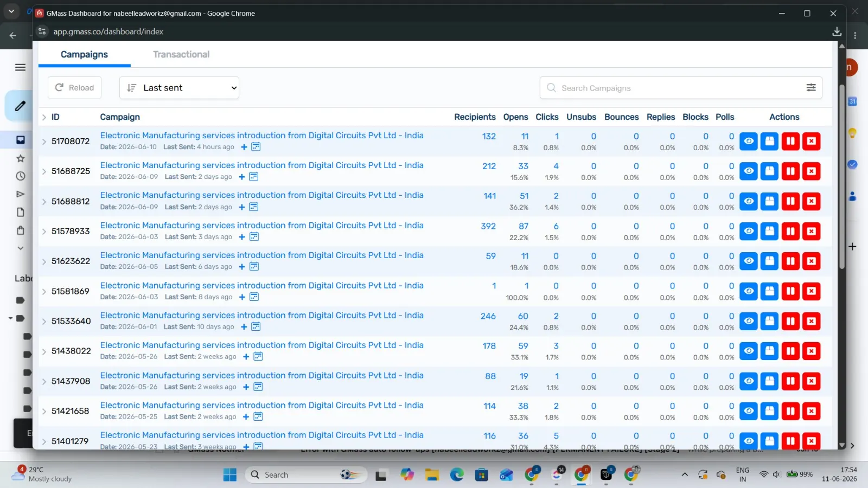Archive campaign 51578933
Screen dimensions: 868x488
[x=769, y=232]
